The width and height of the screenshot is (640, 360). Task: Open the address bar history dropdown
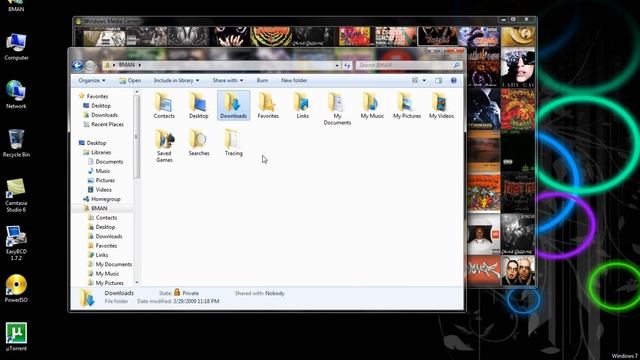click(x=337, y=65)
